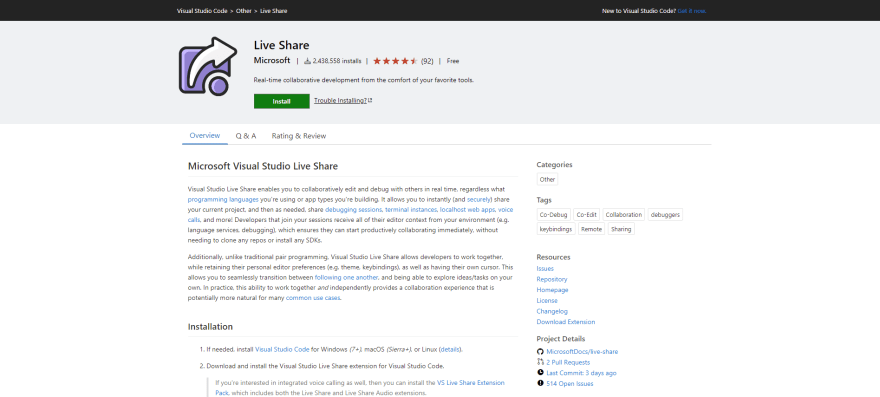880x397 pixels.
Task: Click the alert icon beside Open Issues
Action: pos(540,383)
